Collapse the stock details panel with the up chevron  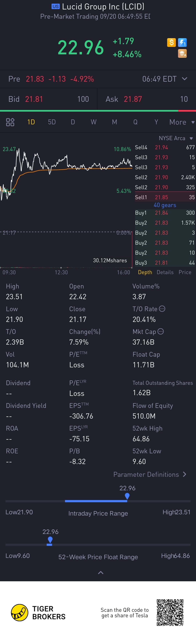(101, 573)
